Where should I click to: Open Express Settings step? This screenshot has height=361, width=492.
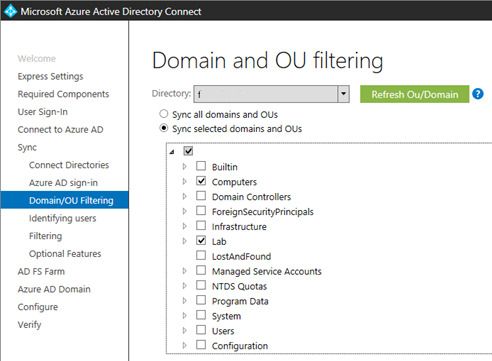50,76
